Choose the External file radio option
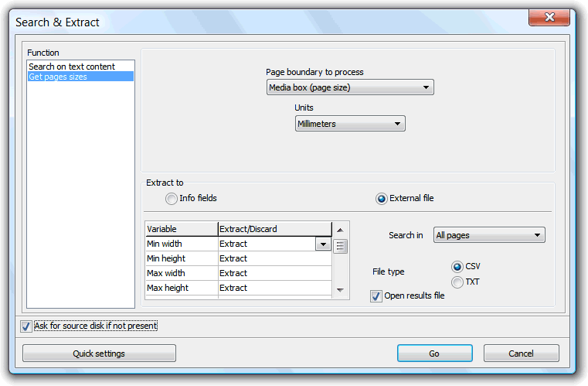 click(382, 199)
